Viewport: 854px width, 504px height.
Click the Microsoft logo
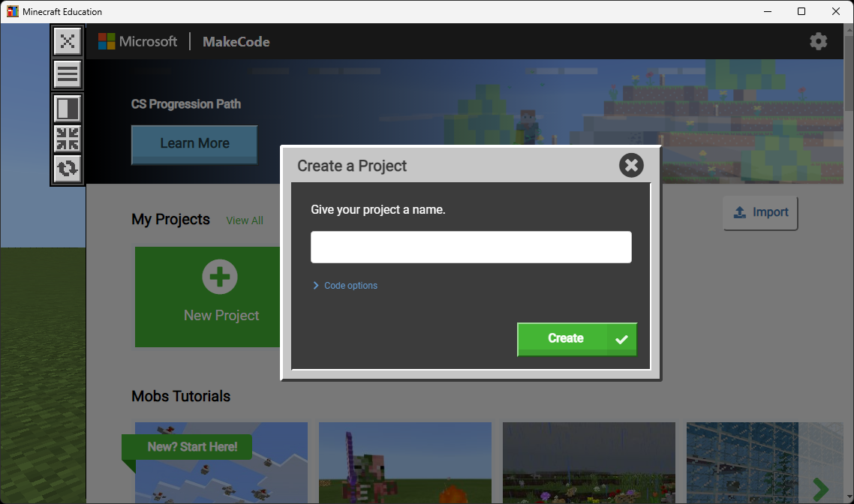point(137,41)
